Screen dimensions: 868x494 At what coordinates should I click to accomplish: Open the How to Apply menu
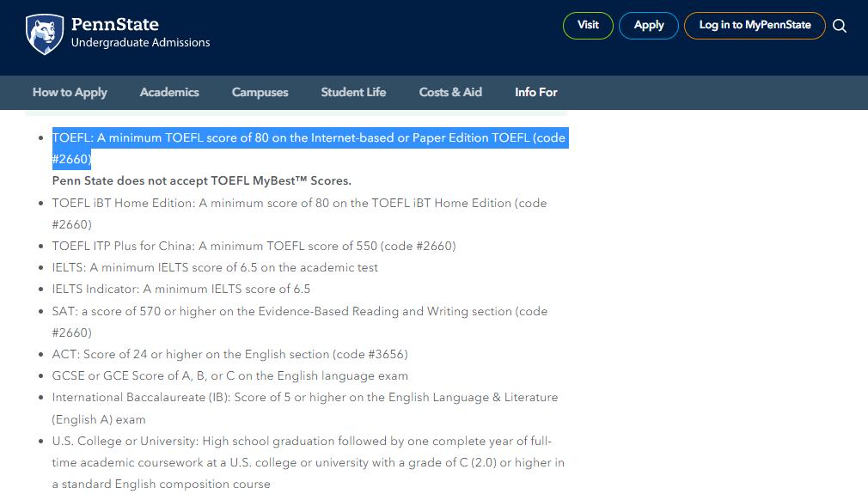tap(70, 93)
